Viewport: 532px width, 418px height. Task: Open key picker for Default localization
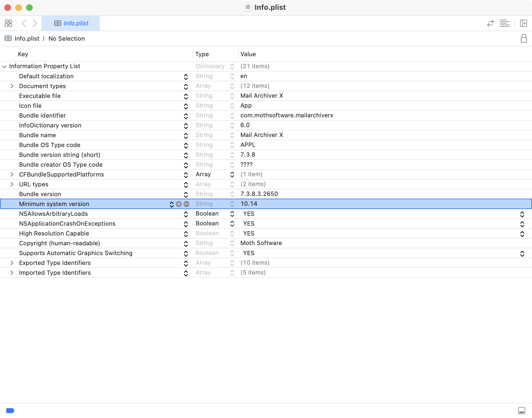(186, 77)
